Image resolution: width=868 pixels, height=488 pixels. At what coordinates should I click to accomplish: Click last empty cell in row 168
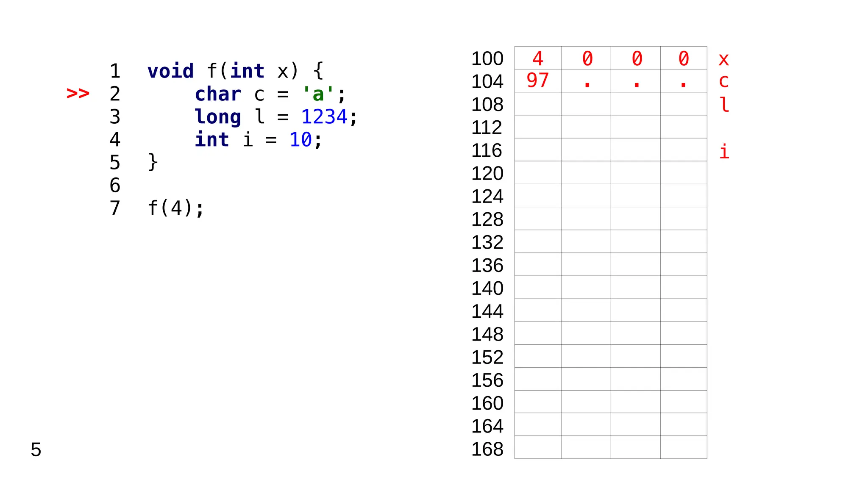[684, 447]
